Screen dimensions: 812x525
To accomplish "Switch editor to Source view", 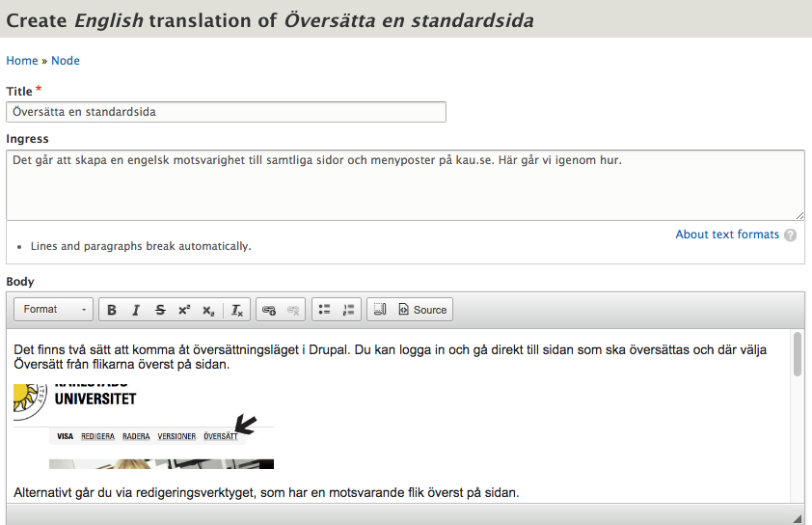I will [x=422, y=310].
